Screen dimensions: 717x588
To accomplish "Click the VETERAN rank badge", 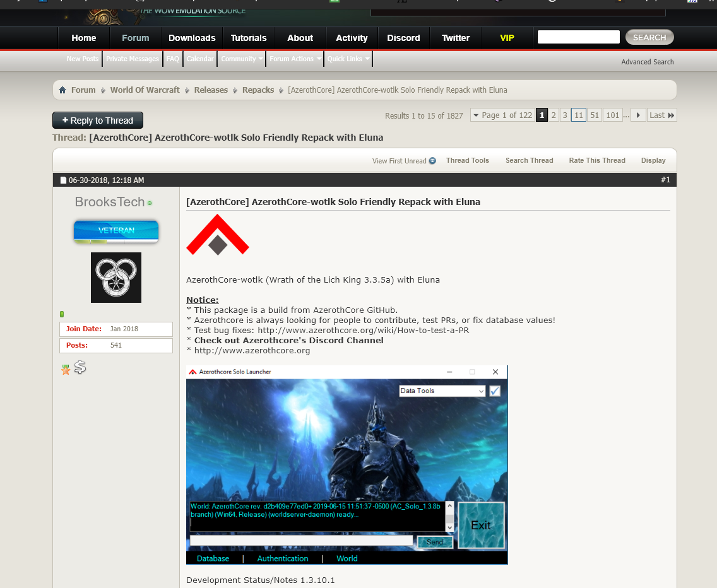I will coord(116,232).
